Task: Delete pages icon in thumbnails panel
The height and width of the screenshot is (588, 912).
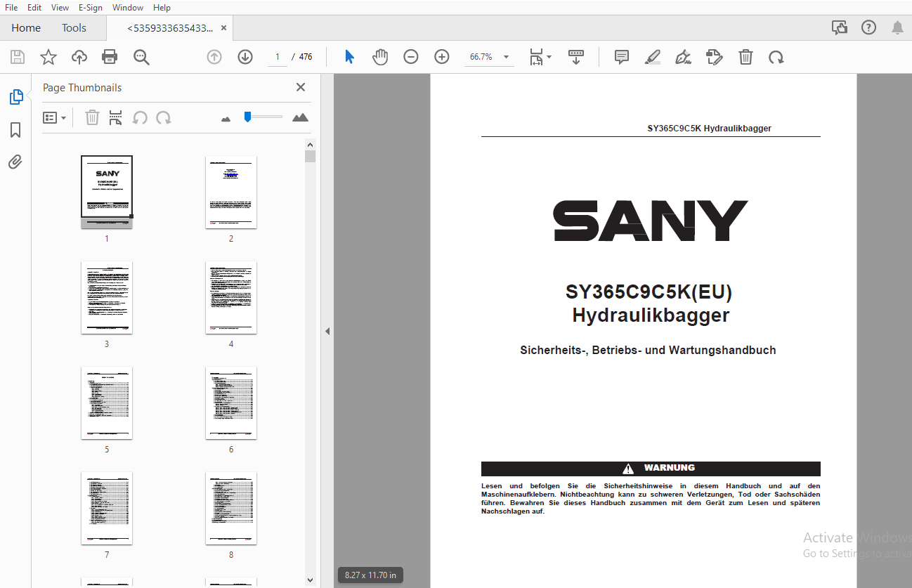Action: click(x=92, y=117)
